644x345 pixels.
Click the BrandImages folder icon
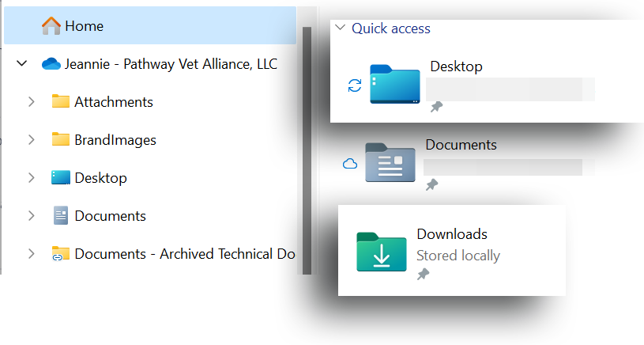(x=61, y=140)
